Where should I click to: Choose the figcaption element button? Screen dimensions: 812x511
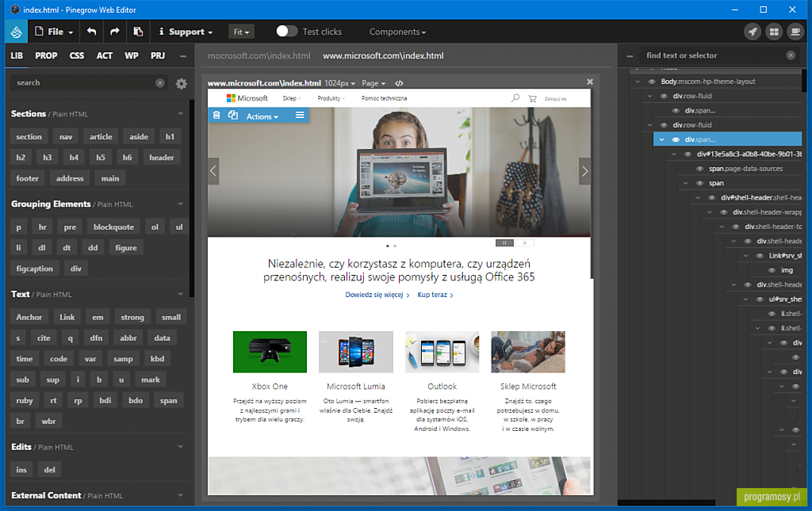pyautogui.click(x=34, y=269)
